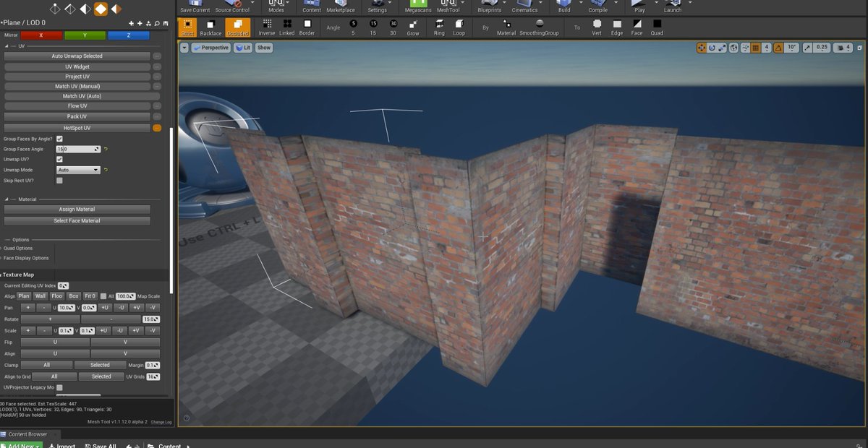Image resolution: width=868 pixels, height=448 pixels.
Task: Convert selection to Edge
Action: point(617,28)
